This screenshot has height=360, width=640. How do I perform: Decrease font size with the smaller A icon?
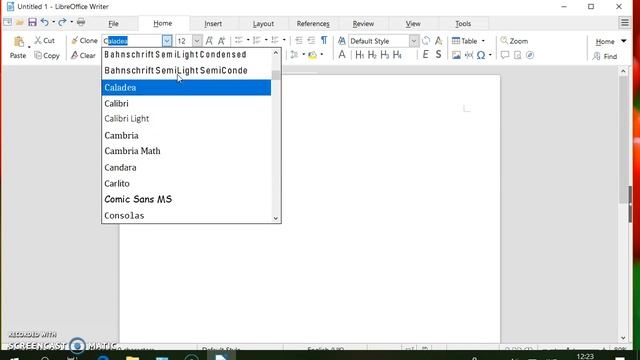(221, 41)
